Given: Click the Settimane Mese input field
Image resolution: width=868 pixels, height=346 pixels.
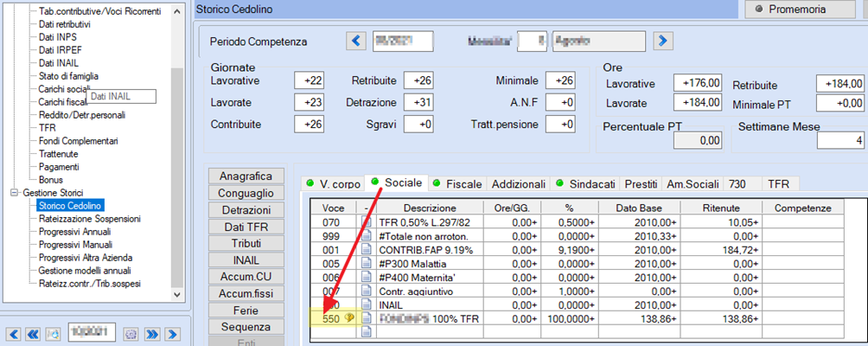Looking at the screenshot, I should point(841,141).
